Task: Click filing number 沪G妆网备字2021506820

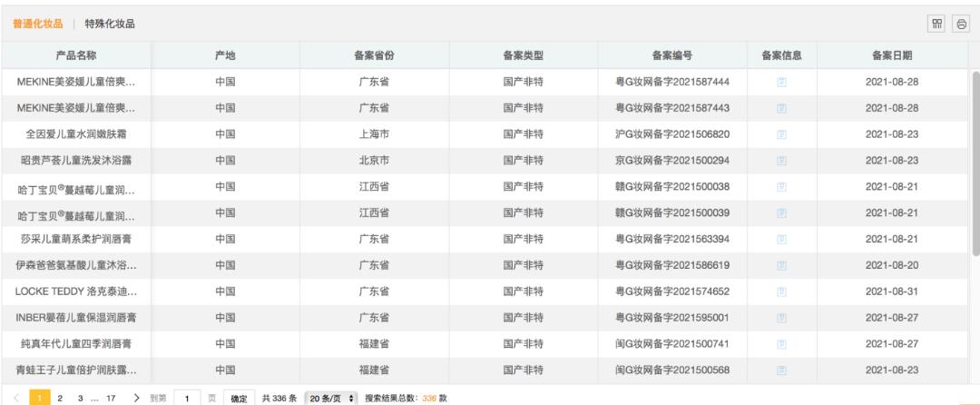Action: click(x=671, y=134)
